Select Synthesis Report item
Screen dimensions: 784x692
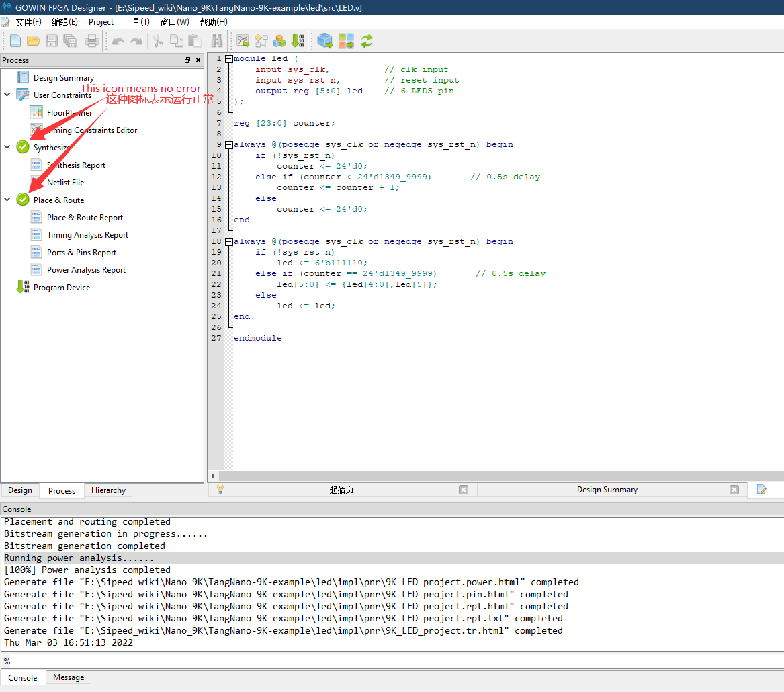point(76,165)
